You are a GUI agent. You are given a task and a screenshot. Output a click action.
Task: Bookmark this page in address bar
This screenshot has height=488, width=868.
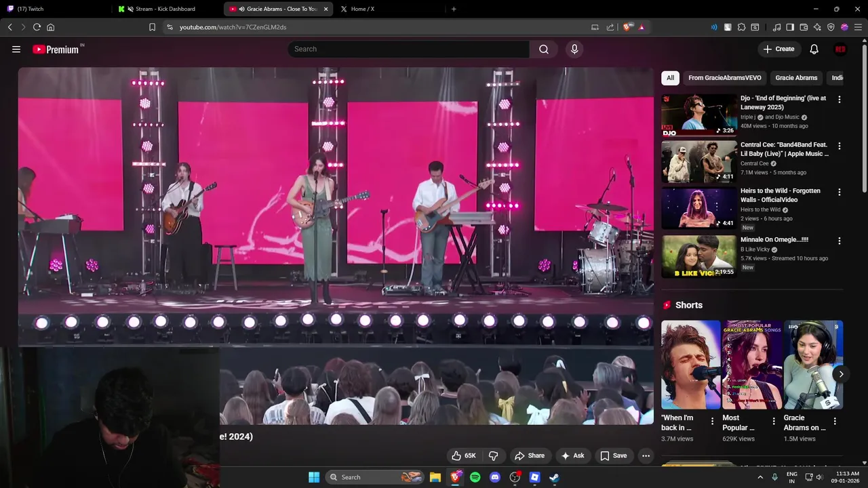point(152,27)
